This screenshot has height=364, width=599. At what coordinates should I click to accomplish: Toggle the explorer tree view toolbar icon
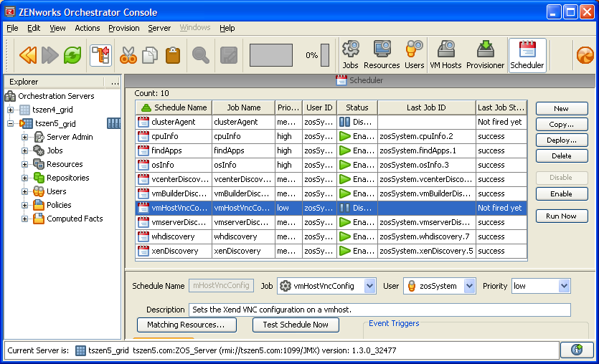pyautogui.click(x=101, y=55)
